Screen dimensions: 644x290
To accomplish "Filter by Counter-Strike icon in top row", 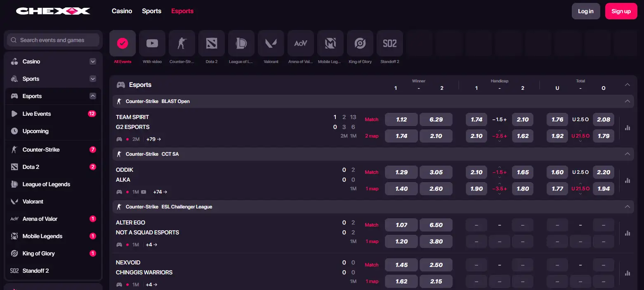I will [x=182, y=43].
